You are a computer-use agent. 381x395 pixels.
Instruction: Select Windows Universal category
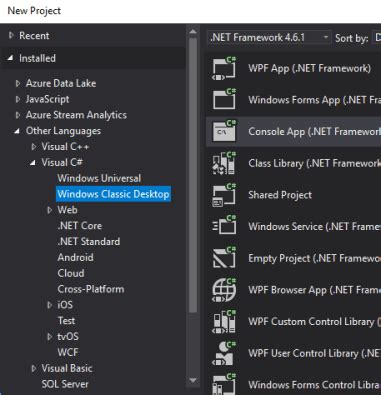[x=99, y=178]
